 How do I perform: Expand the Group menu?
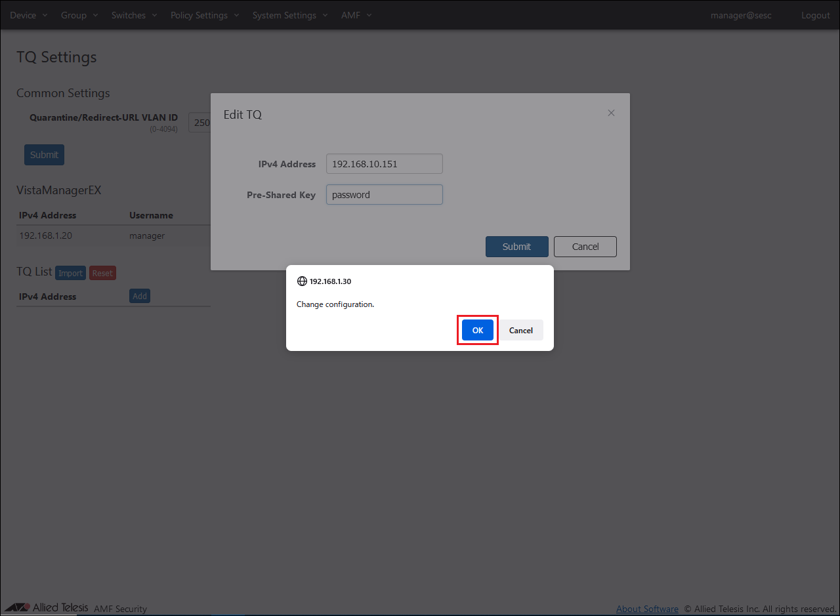click(79, 15)
